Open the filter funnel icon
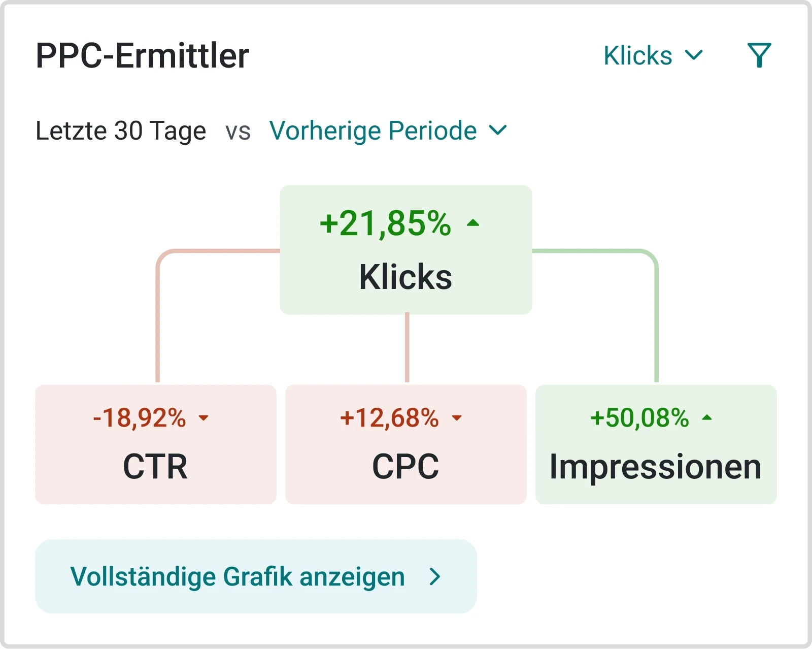Viewport: 812px width, 649px height. [x=759, y=55]
